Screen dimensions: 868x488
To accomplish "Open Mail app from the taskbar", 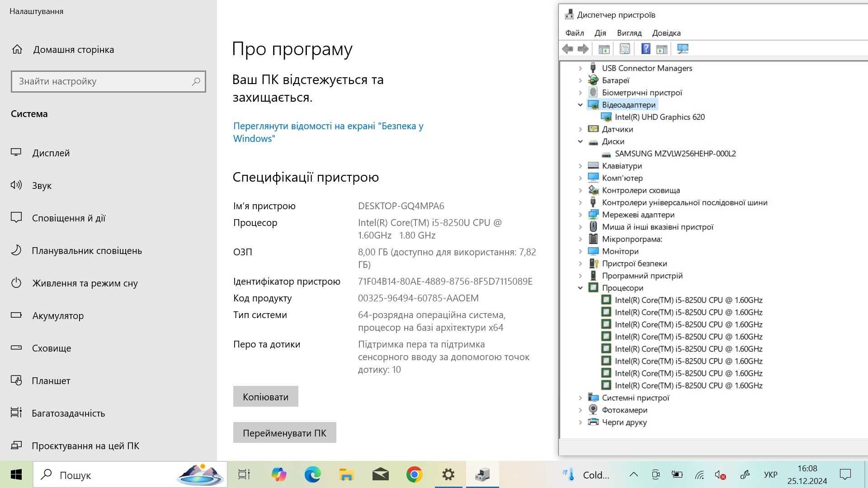I will [380, 474].
